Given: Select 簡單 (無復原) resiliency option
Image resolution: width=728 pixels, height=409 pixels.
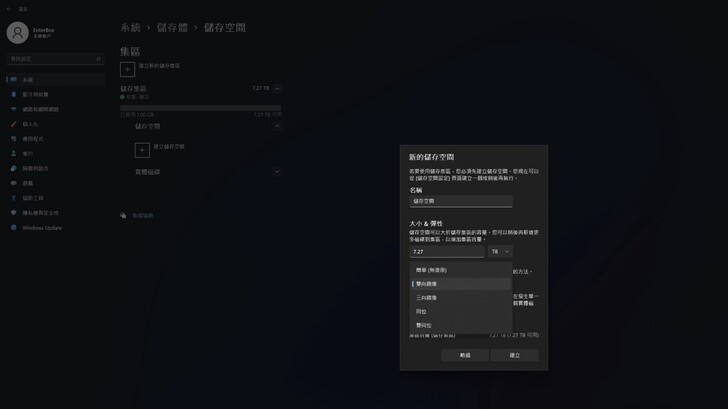Looking at the screenshot, I should tap(461, 270).
